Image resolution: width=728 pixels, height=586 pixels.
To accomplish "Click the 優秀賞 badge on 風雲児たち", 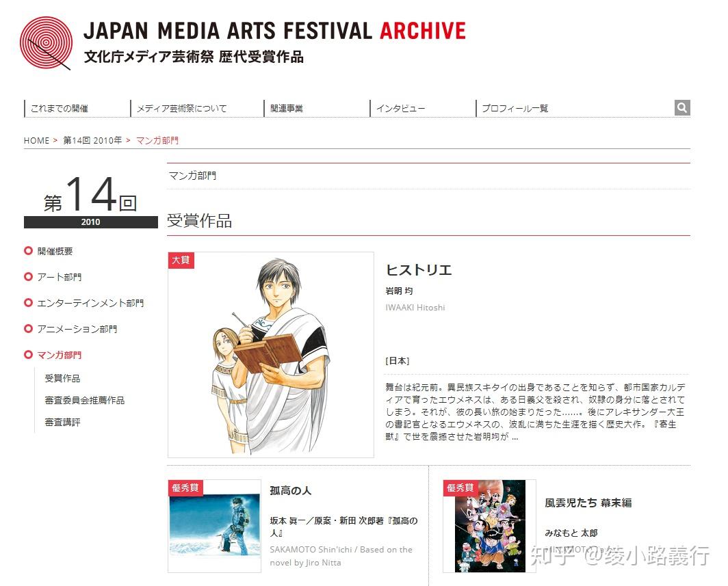I will [460, 488].
